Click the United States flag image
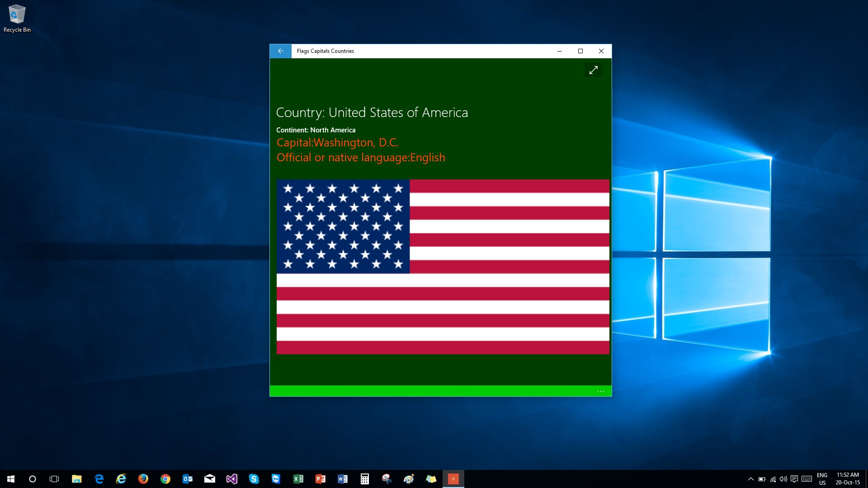The height and width of the screenshot is (488, 868). pos(443,267)
